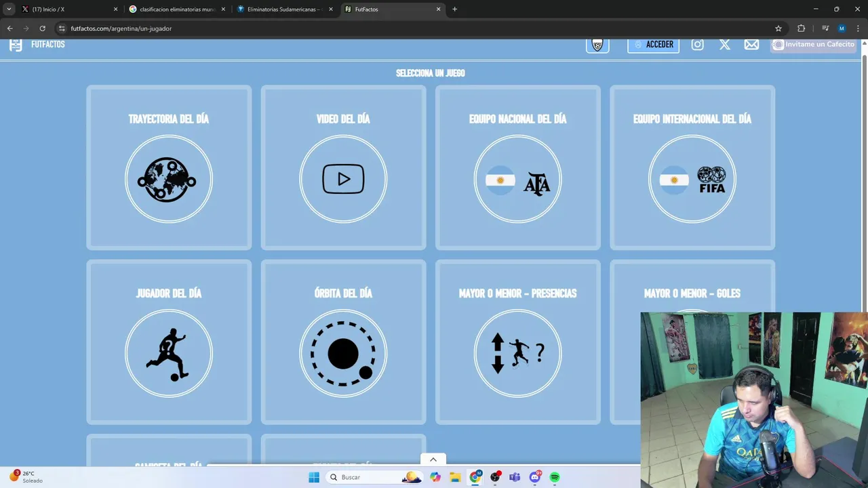Open Microsoft Teams from the taskbar
The image size is (868, 488).
tap(515, 477)
